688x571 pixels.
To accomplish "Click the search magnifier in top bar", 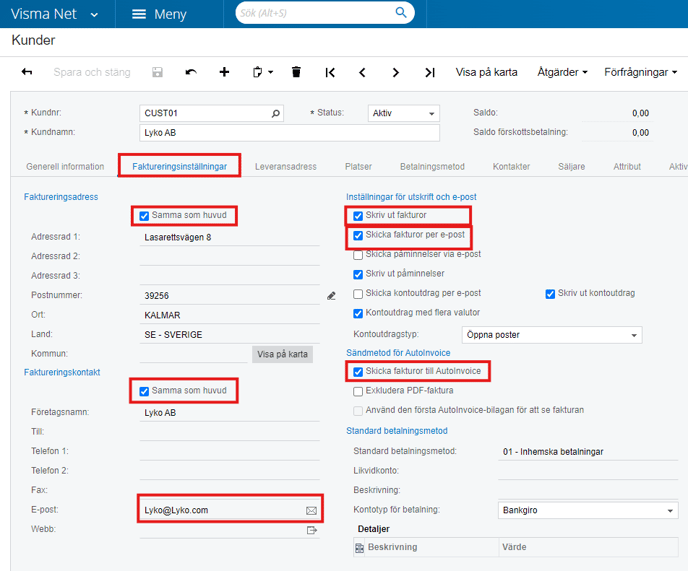I will 401,13.
